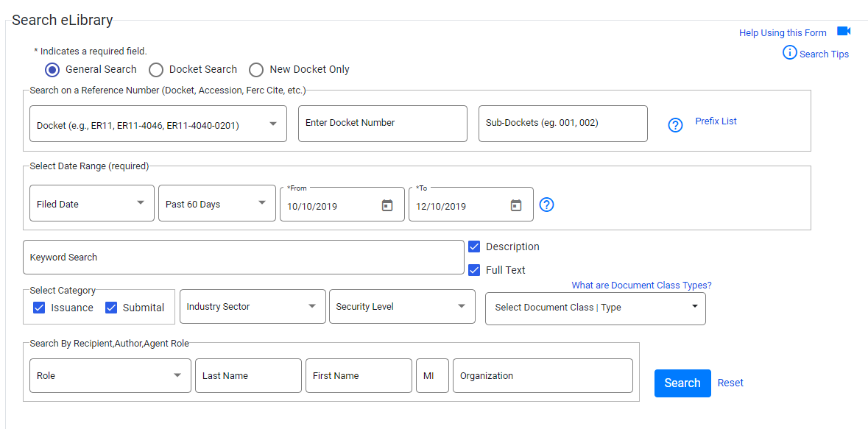The width and height of the screenshot is (868, 429).
Task: Uncheck the Description checkbox
Action: tap(474, 247)
